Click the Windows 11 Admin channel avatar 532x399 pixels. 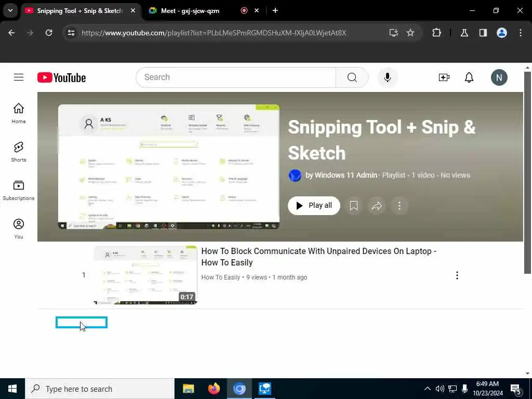coord(295,176)
